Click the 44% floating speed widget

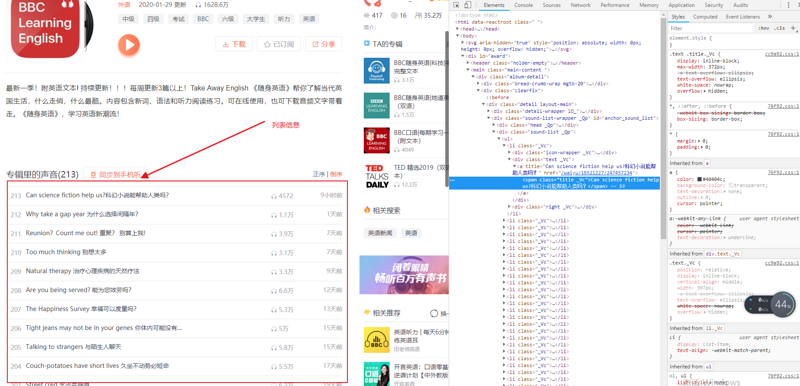coord(782,304)
